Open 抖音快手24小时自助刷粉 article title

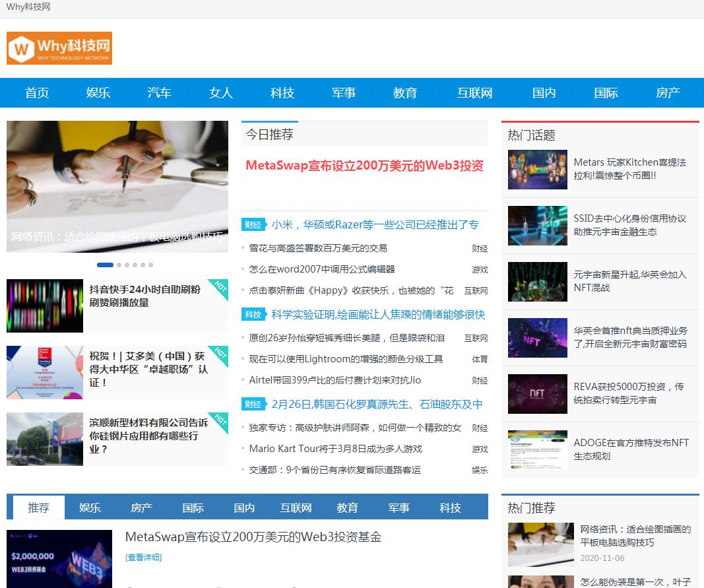[x=145, y=296]
